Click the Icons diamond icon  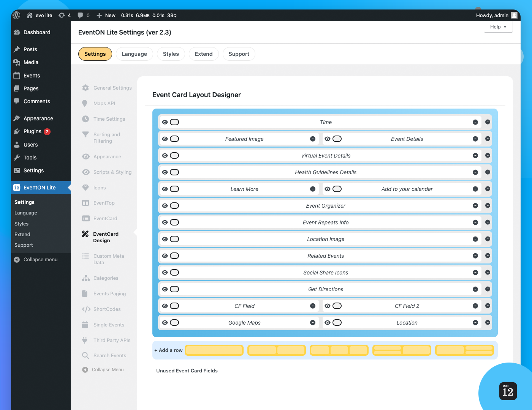(85, 188)
